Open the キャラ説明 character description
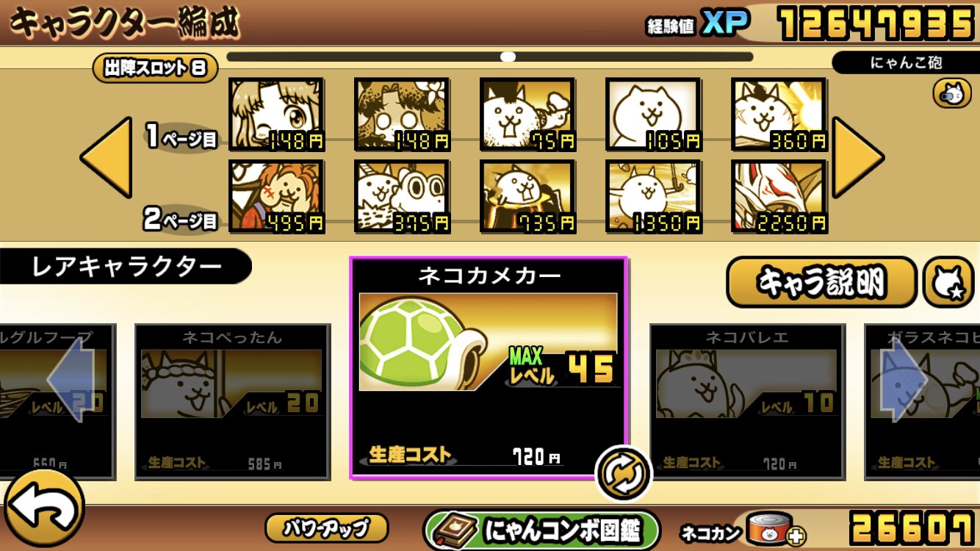This screenshot has height=551, width=980. pyautogui.click(x=821, y=282)
